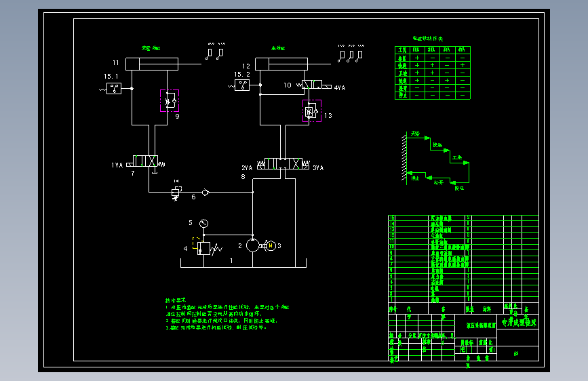The height and width of the screenshot is (381, 588).
Task: Select the number 8 label under 2YA
Action: coord(243,176)
